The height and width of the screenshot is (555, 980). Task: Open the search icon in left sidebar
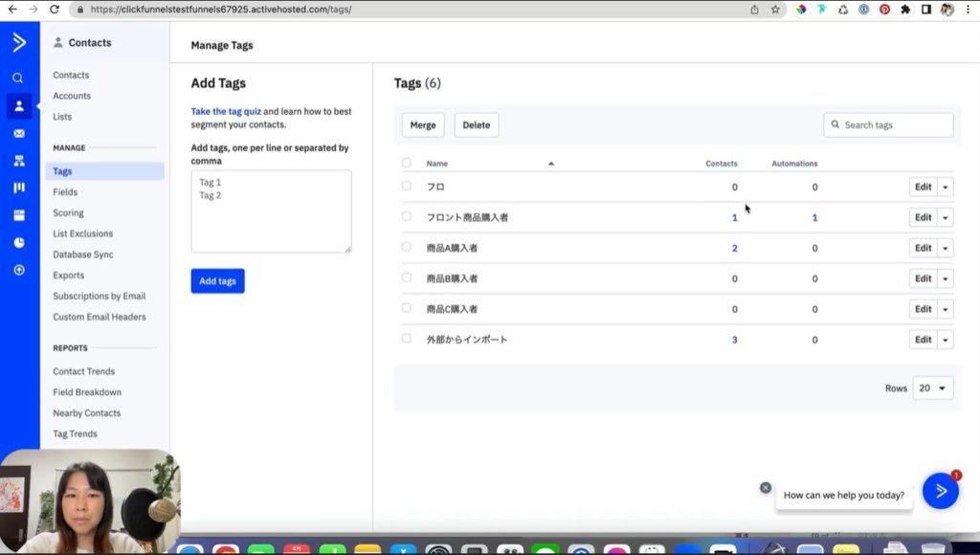18,78
